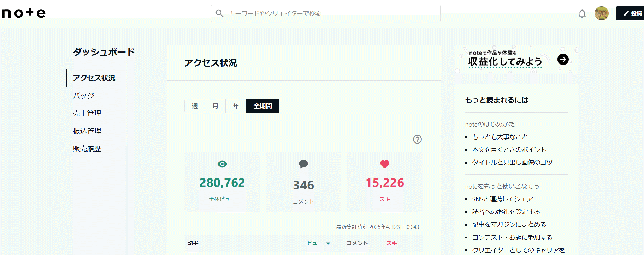Sort by コメント column header
Screen dimensions: 644x255
(x=357, y=243)
